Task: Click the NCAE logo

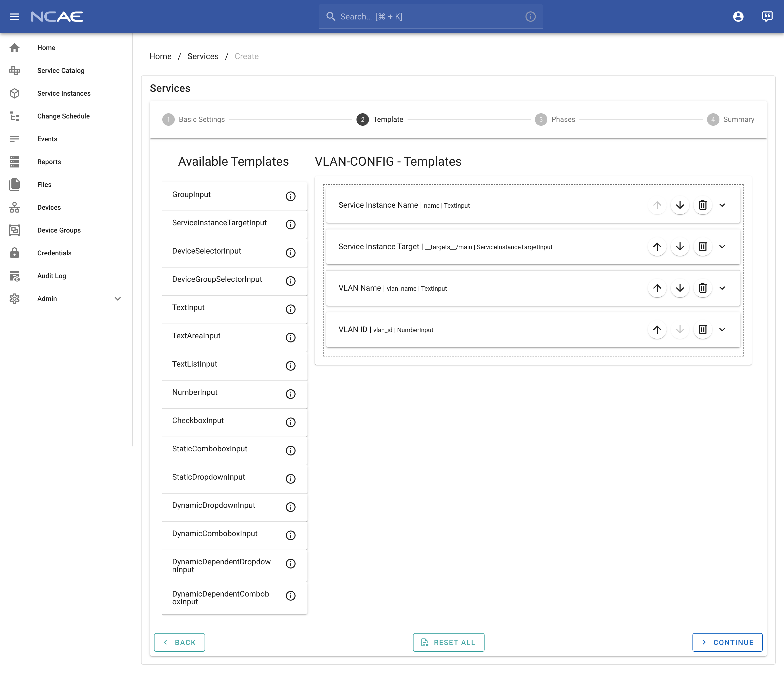Action: [x=57, y=17]
